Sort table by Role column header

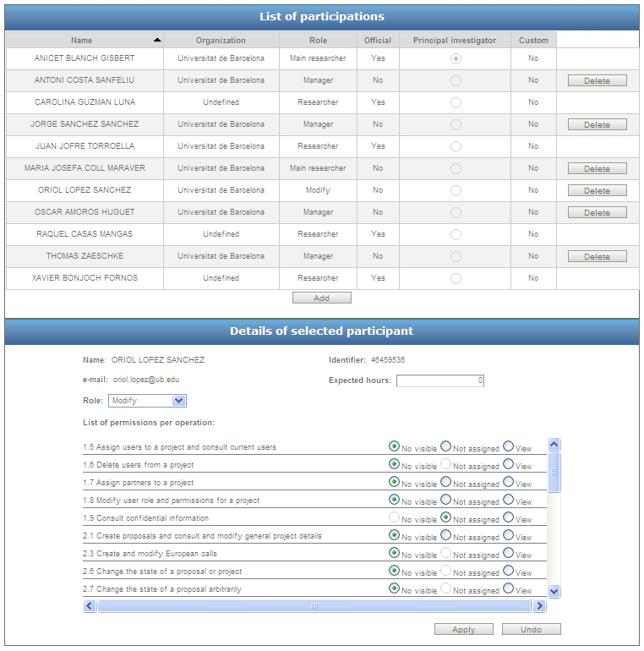tap(318, 41)
